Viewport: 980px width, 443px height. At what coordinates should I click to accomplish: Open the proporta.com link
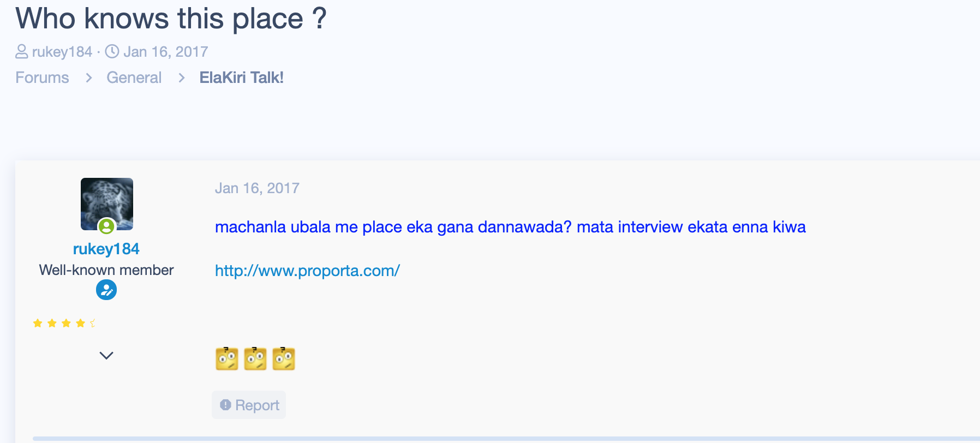coord(307,271)
